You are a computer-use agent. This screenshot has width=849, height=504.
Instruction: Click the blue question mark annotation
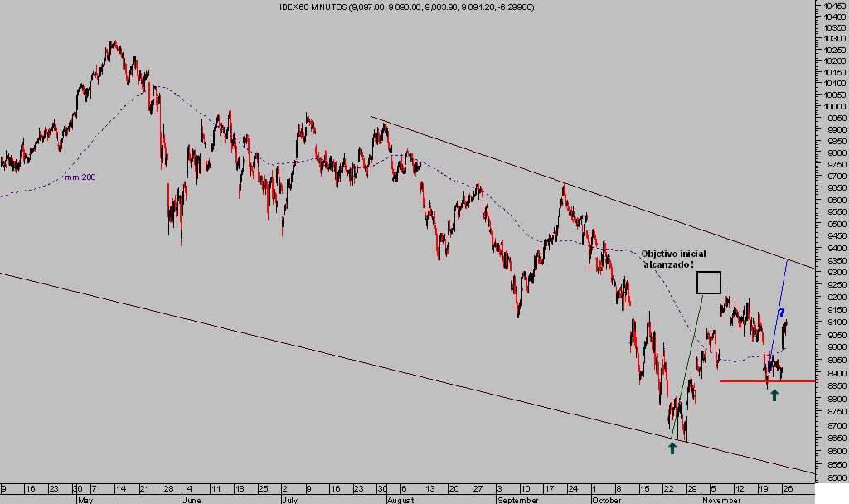point(781,313)
